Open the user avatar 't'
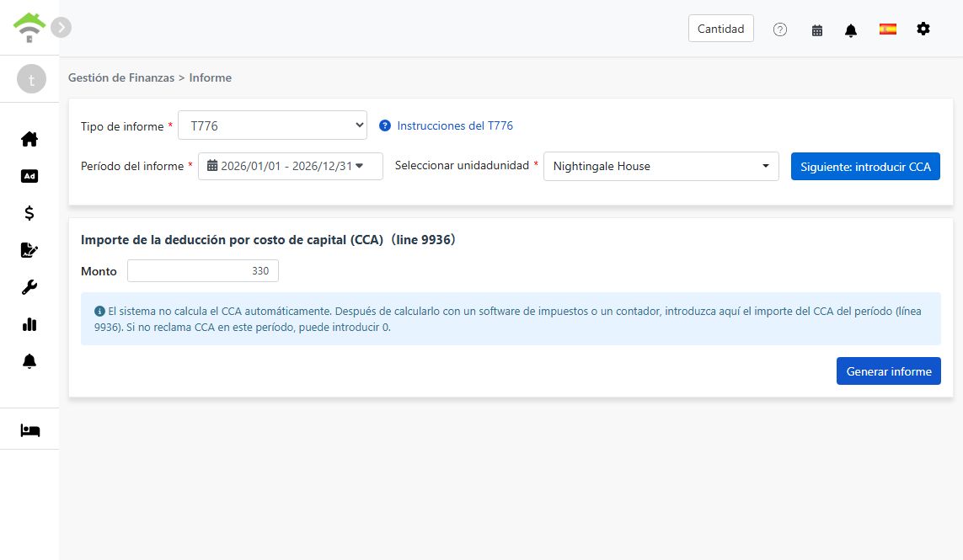This screenshot has width=963, height=560. (31, 79)
